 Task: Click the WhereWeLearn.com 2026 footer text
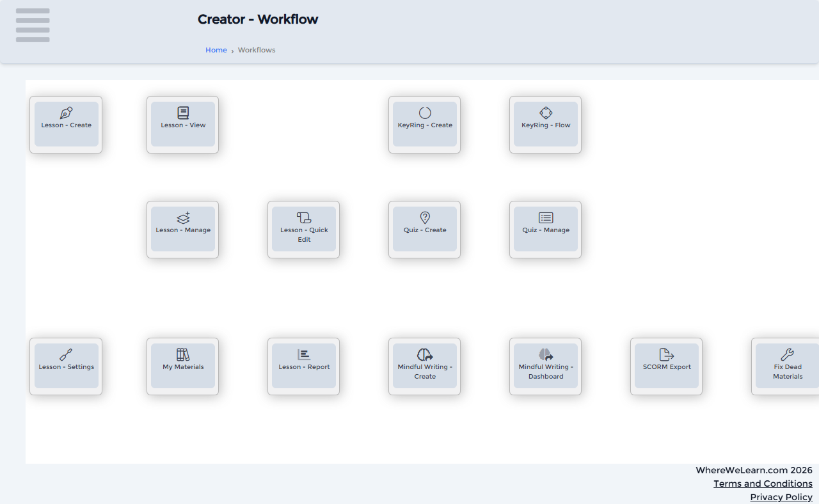(x=754, y=470)
